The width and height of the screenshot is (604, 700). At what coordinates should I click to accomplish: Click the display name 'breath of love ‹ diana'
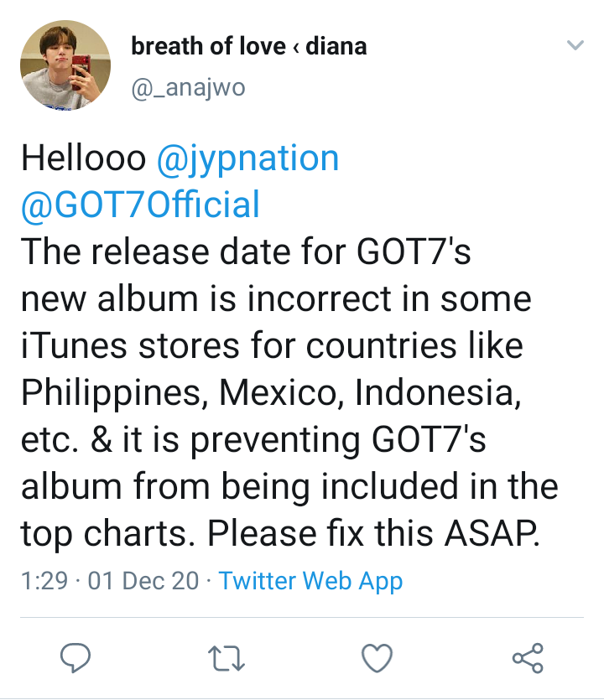coord(248,46)
